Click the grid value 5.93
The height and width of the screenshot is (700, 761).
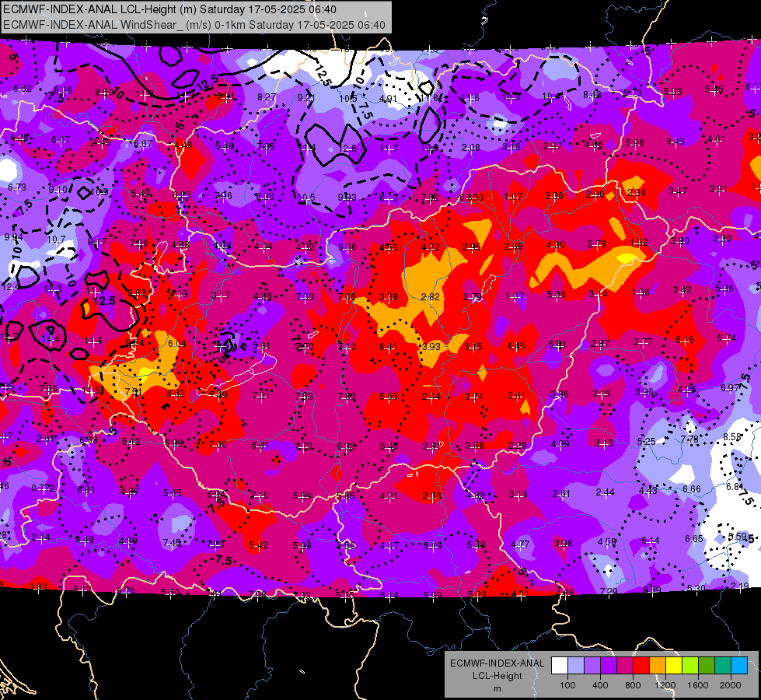673,91
